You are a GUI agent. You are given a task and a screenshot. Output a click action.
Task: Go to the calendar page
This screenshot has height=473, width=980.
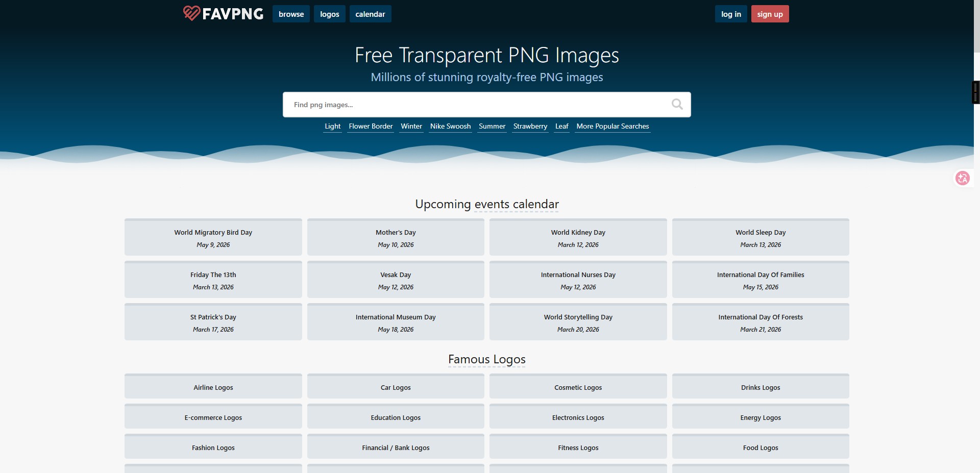pos(370,14)
